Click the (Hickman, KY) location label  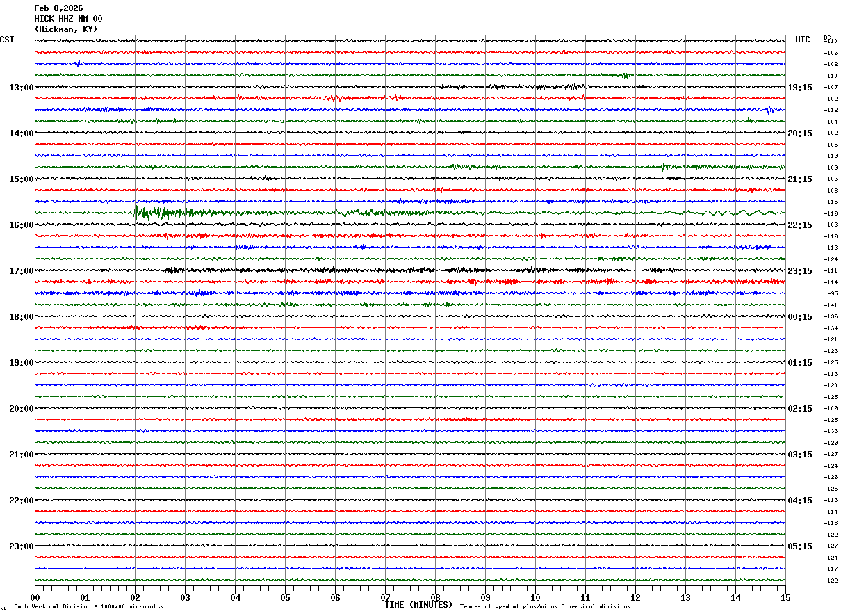pos(66,29)
